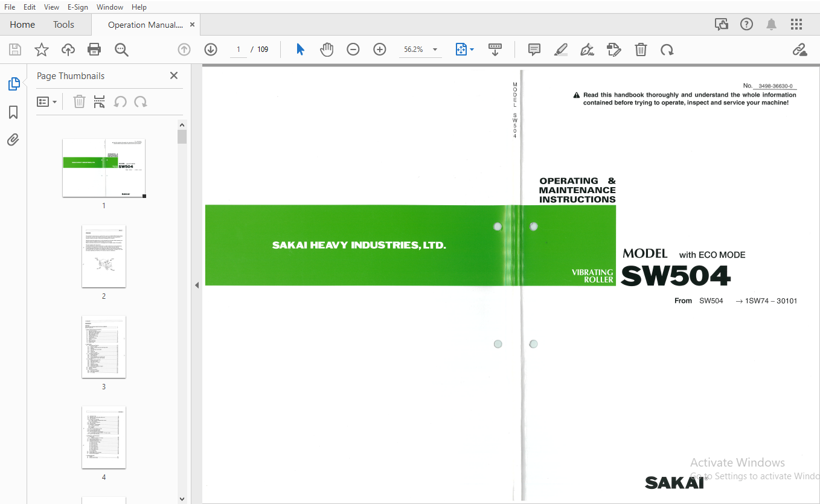Open the Sign document pen tool
This screenshot has width=820, height=504.
[587, 49]
